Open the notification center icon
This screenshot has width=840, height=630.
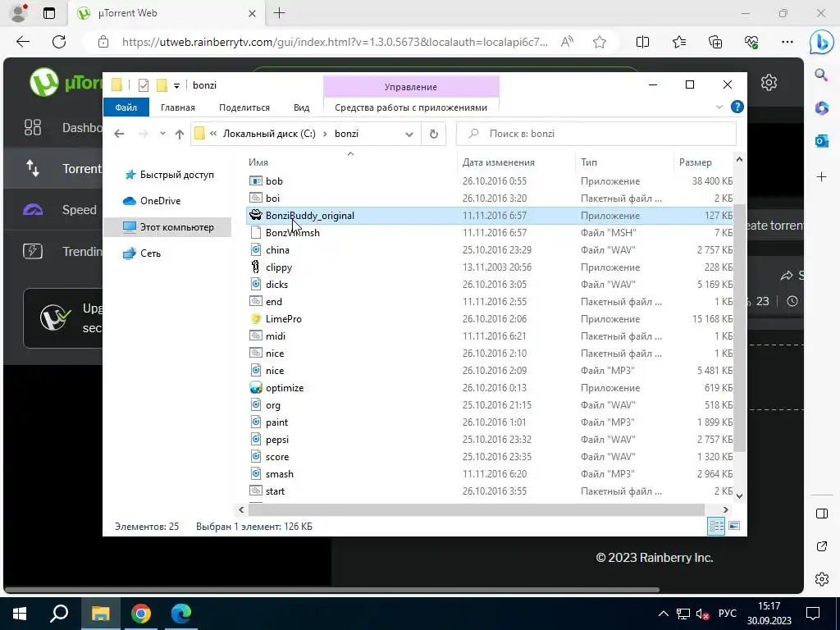tap(813, 614)
